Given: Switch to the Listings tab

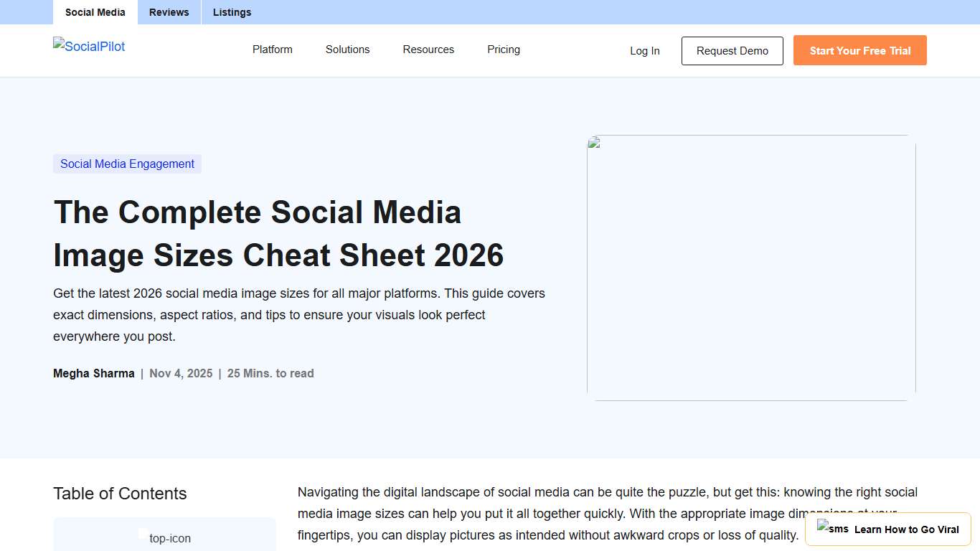Looking at the screenshot, I should pos(232,12).
